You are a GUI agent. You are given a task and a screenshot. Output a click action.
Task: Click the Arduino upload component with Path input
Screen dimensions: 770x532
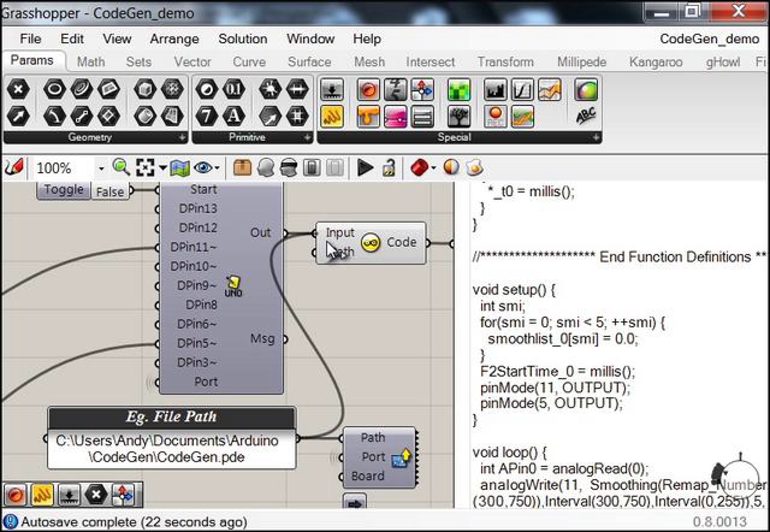coord(380,457)
